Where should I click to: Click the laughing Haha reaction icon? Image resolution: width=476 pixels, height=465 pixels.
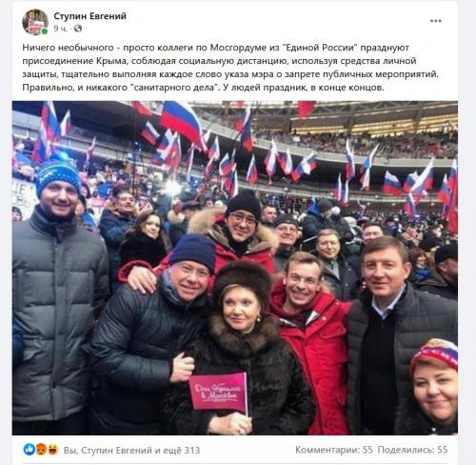pyautogui.click(x=52, y=450)
